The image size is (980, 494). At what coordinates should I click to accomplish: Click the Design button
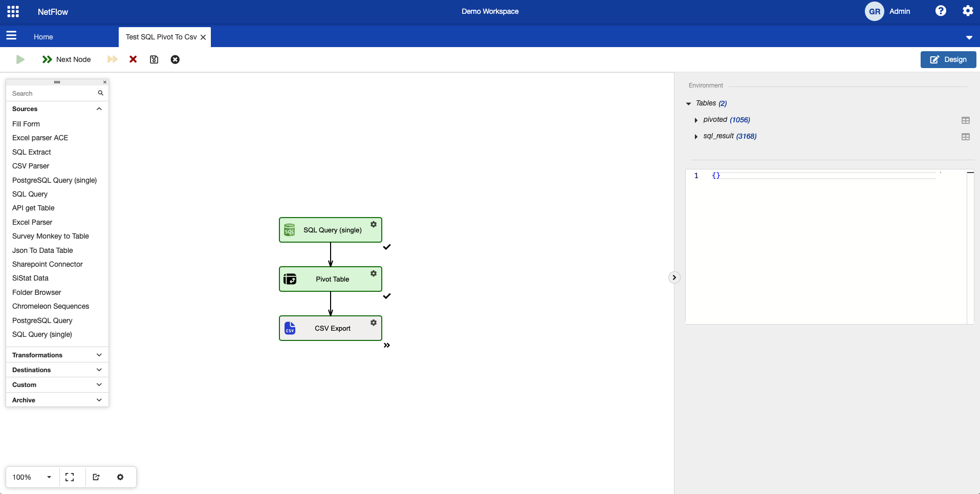click(948, 59)
